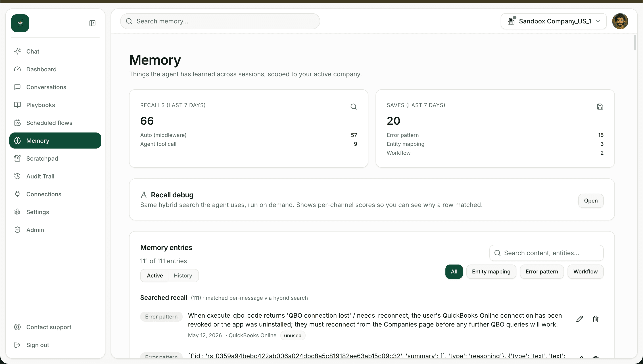This screenshot has height=364, width=643.
Task: Edit the QBO connection lost memory entry
Action: [579, 319]
